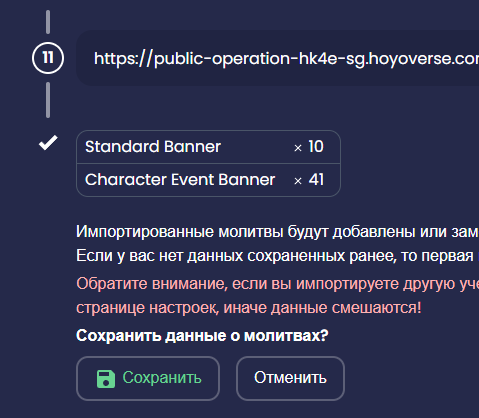The image size is (479, 418).
Task: Select the Standard Banner row label
Action: [153, 147]
